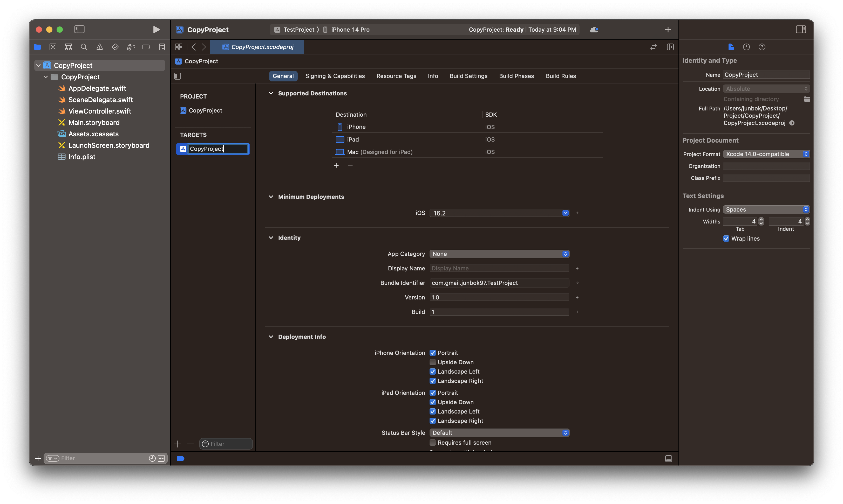Viewport: 843px width, 504px height.
Task: Toggle the right inspector panel icon
Action: click(801, 30)
